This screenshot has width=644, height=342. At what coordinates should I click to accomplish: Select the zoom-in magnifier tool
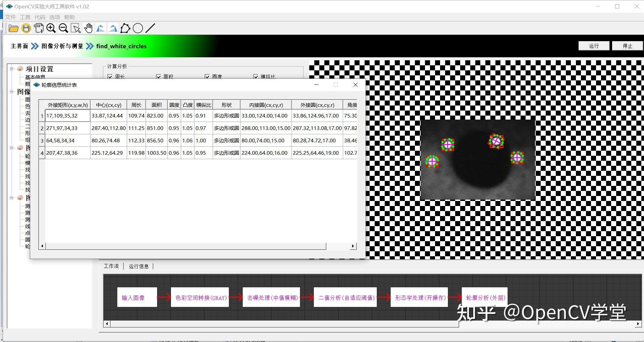click(x=51, y=28)
